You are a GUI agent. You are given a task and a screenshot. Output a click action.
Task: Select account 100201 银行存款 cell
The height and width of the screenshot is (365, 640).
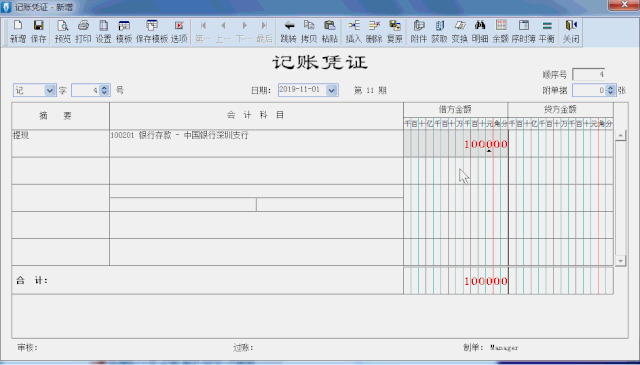256,143
